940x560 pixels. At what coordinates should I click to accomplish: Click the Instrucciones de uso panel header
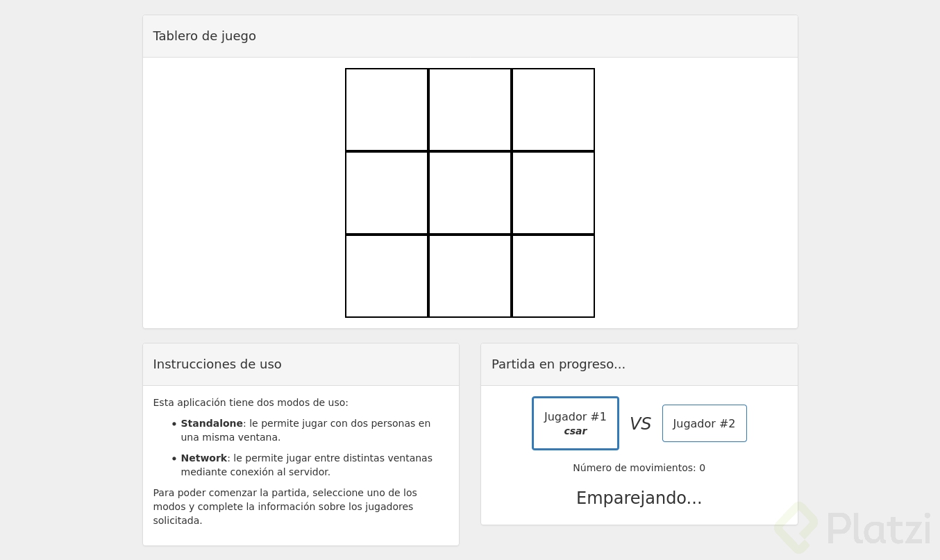coord(217,364)
